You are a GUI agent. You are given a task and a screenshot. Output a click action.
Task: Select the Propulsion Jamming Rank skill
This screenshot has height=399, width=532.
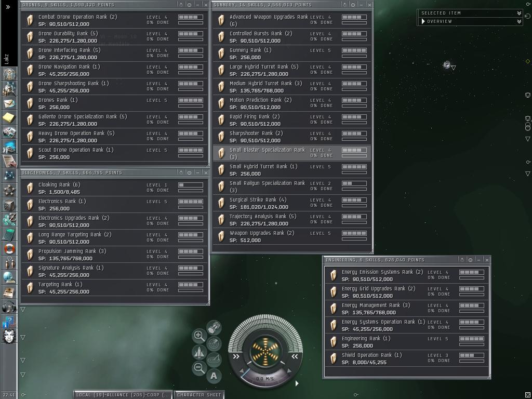(114, 255)
